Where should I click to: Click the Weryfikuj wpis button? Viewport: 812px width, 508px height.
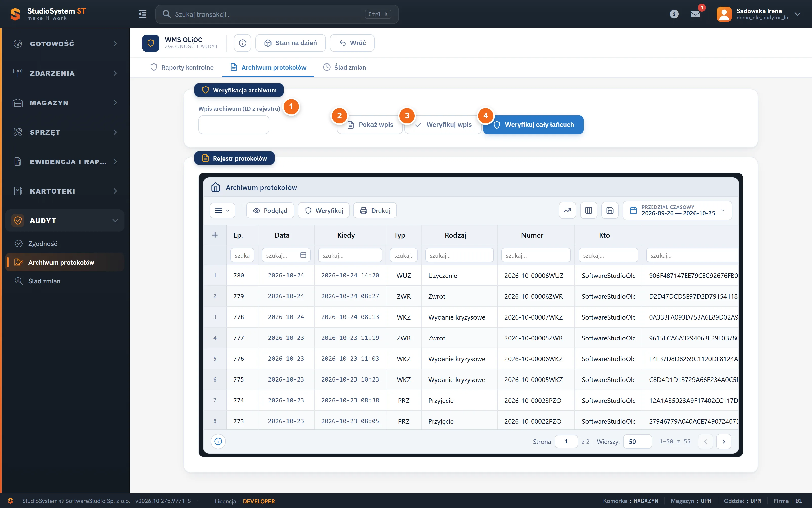[x=443, y=125]
